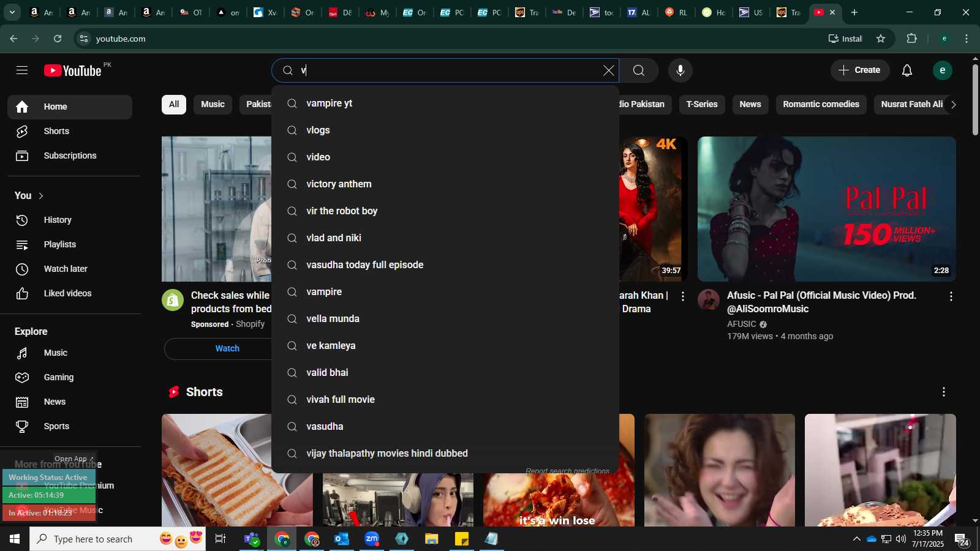Select the Nusrat Fateh Ali chip
Screen dimensions: 980x551
pyautogui.click(x=911, y=104)
